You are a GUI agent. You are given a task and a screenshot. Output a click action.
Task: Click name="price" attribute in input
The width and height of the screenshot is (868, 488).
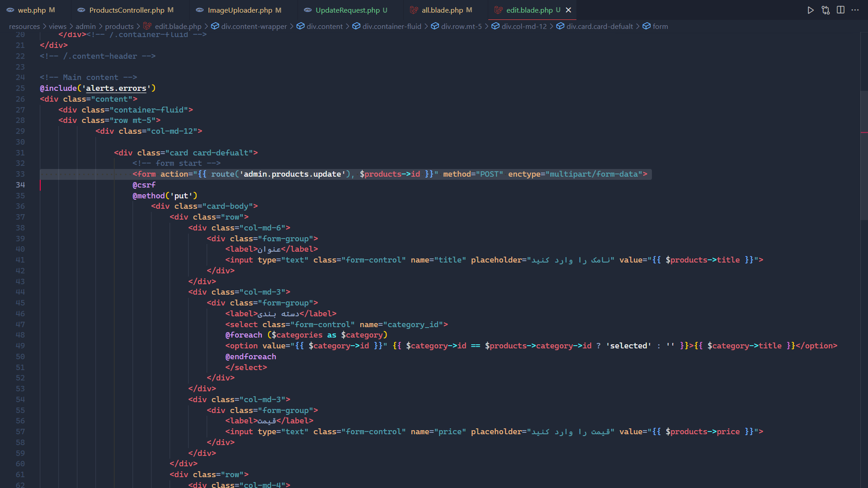[x=438, y=432]
